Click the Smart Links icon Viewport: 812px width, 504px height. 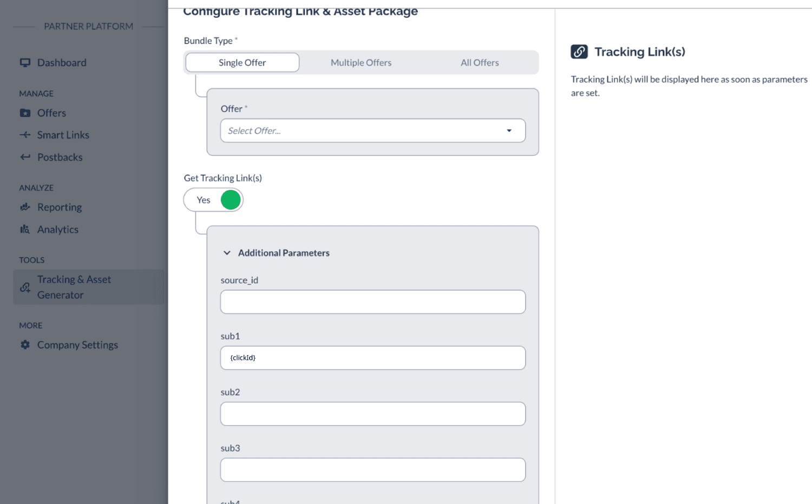(x=25, y=135)
